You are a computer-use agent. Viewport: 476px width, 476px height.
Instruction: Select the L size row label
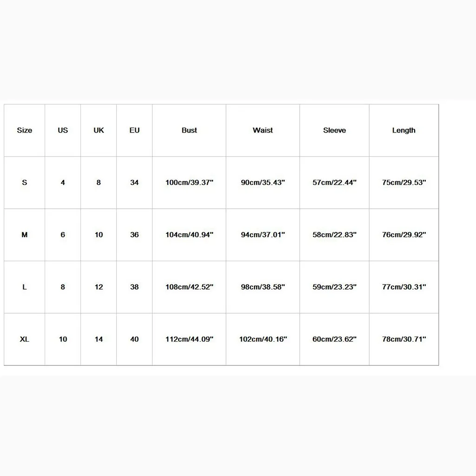25,287
